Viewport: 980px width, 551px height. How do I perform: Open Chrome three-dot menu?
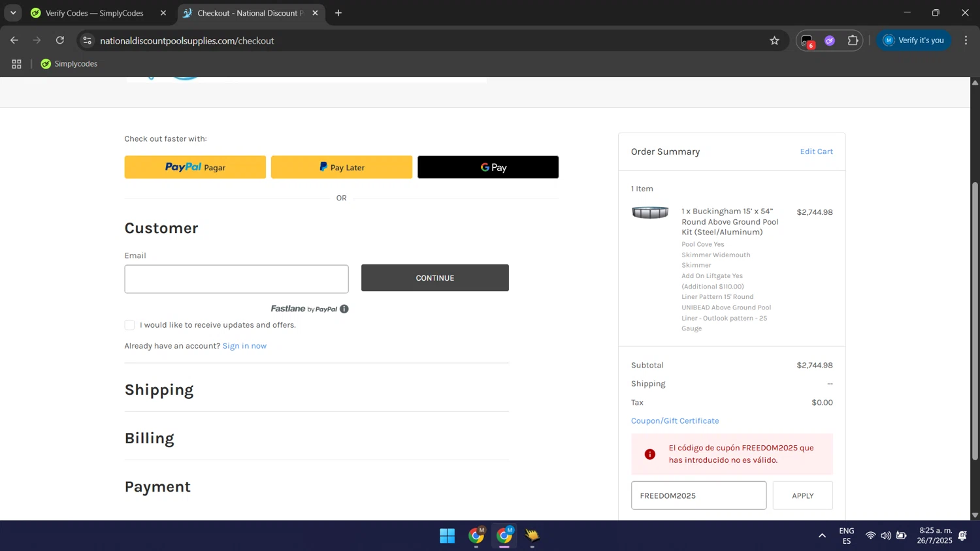[966, 40]
